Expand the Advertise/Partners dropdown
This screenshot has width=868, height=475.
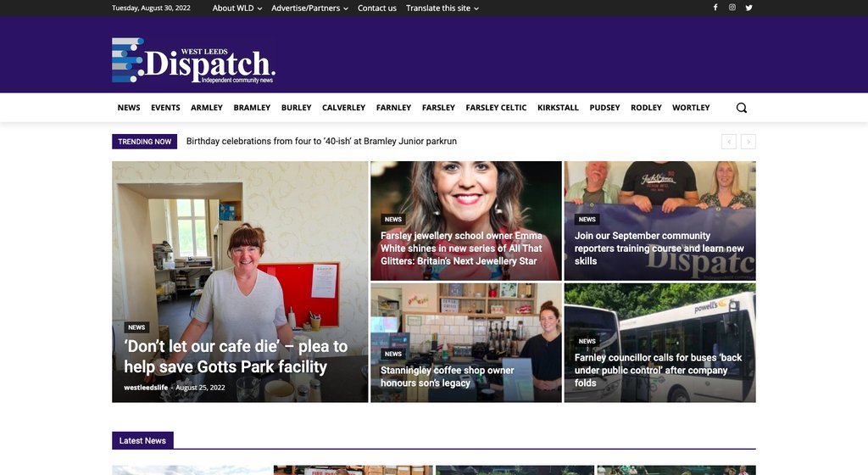309,8
